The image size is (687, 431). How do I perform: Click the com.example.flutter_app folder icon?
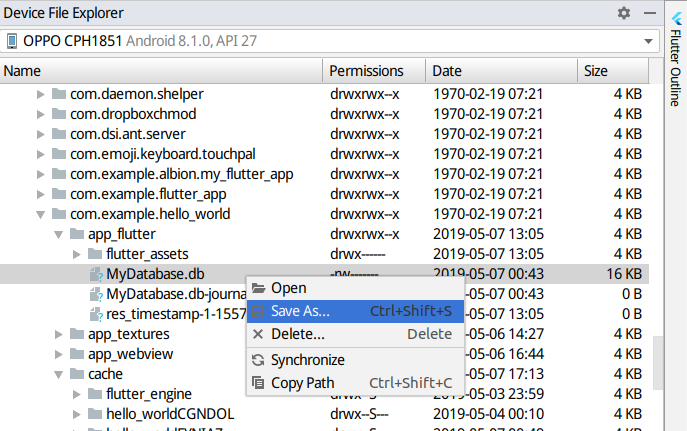(59, 194)
